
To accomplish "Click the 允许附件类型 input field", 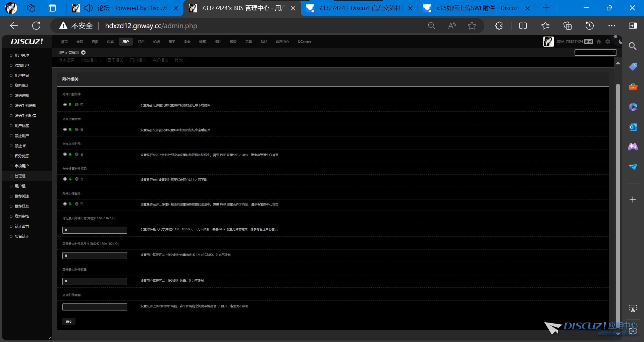I will (95, 307).
